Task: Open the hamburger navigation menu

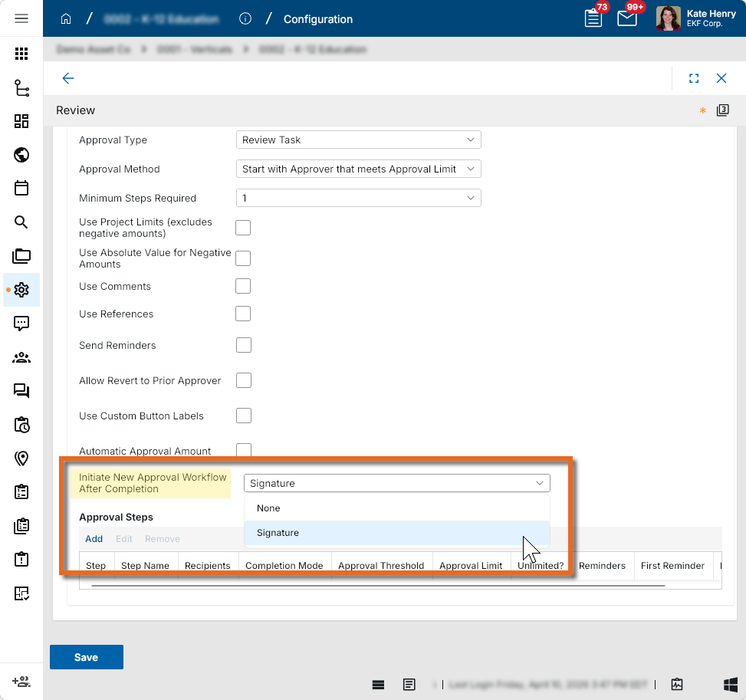Action: pos(21,18)
